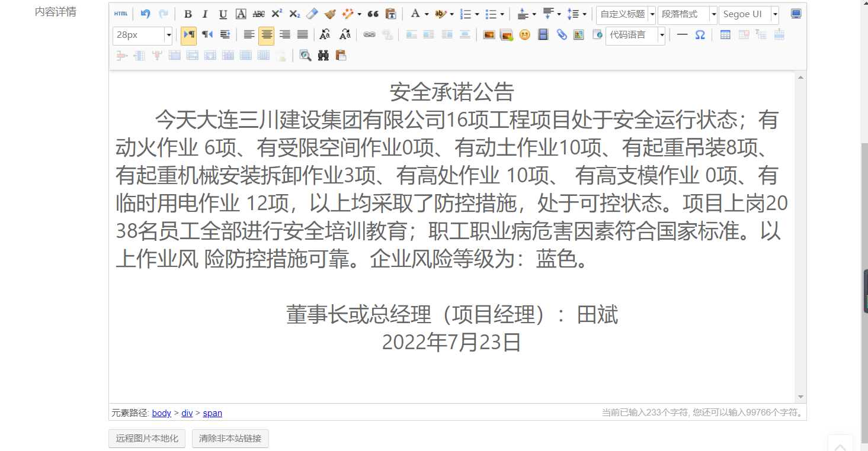The width and height of the screenshot is (868, 451).
Task: Insert an ordered numbered list
Action: pyautogui.click(x=465, y=14)
